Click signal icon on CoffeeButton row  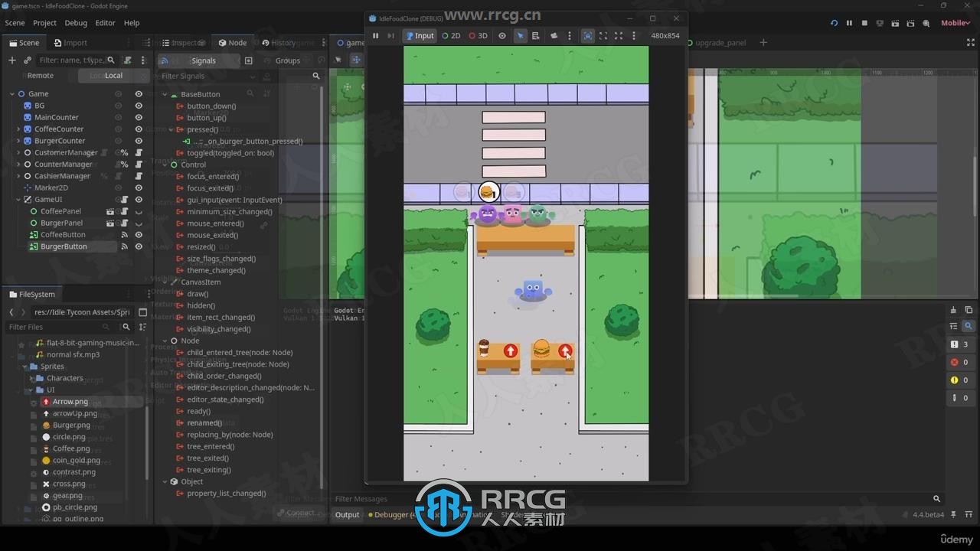pos(125,235)
